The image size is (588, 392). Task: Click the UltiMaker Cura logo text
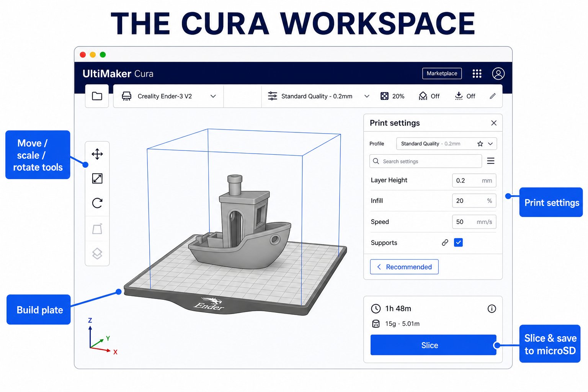click(118, 73)
